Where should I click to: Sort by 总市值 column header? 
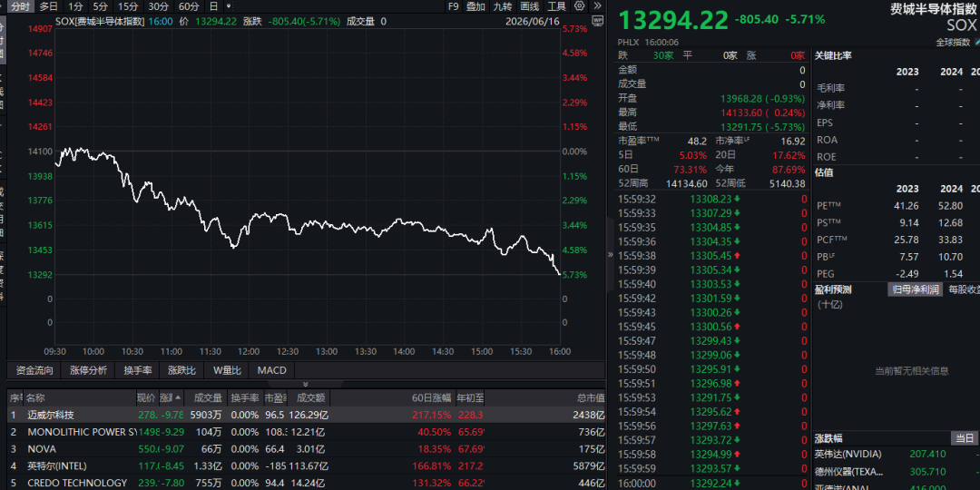click(591, 397)
